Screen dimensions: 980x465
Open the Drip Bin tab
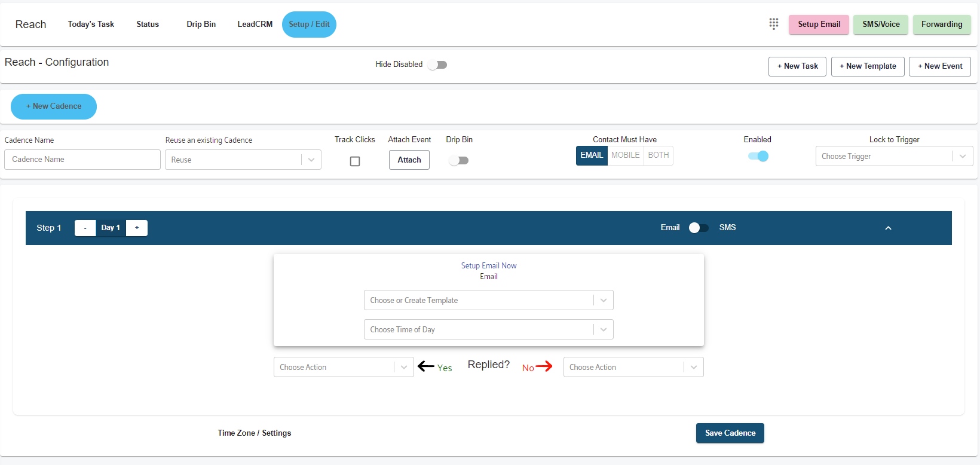201,25
